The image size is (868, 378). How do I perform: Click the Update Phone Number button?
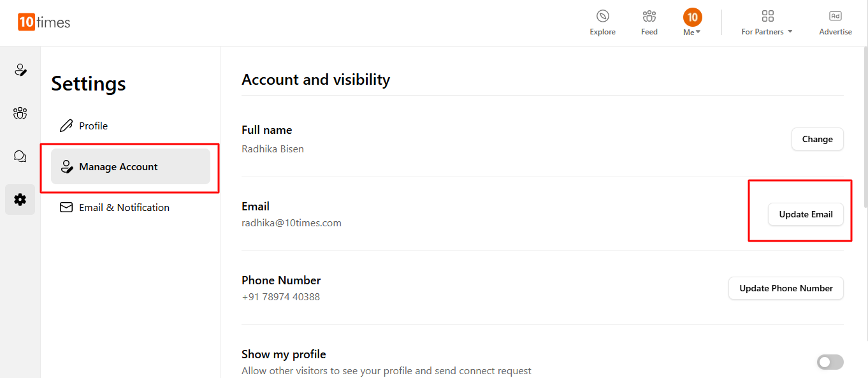tap(785, 288)
